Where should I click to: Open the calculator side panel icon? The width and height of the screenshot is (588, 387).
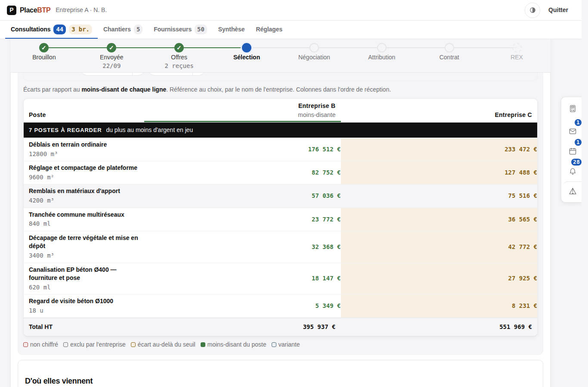[573, 109]
